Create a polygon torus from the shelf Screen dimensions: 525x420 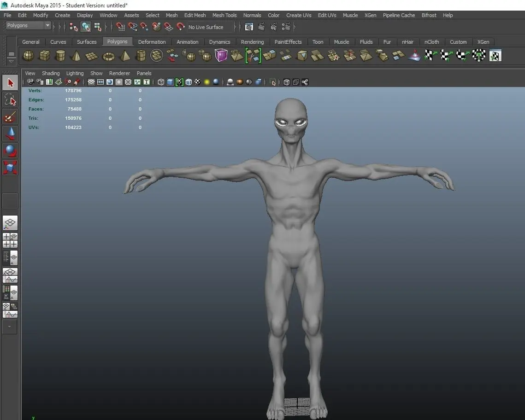(108, 56)
